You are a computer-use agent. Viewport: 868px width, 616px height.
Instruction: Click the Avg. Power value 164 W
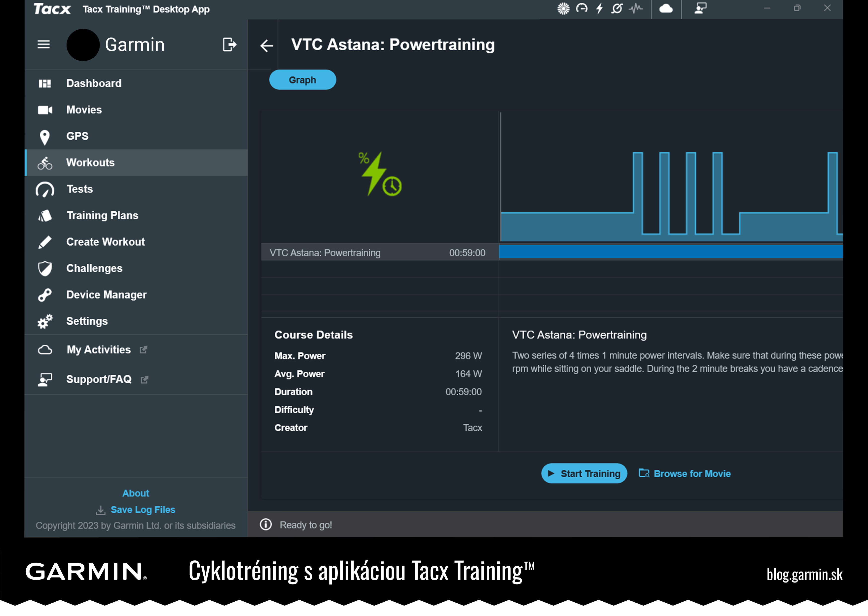pos(469,374)
